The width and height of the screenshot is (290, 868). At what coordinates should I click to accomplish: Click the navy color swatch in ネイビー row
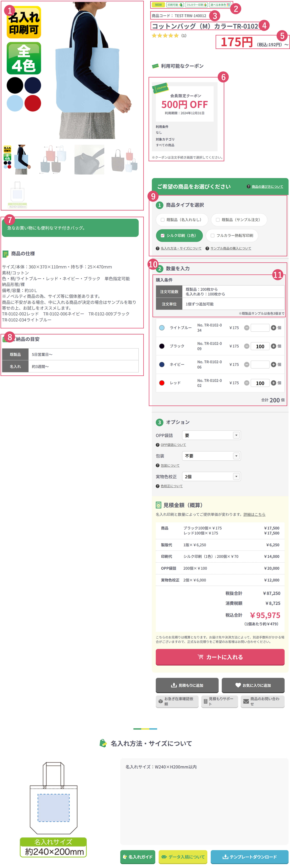point(162,365)
